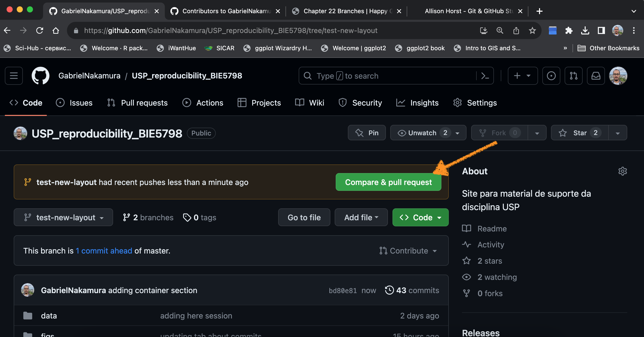Star the repository with the Star button

click(x=580, y=132)
